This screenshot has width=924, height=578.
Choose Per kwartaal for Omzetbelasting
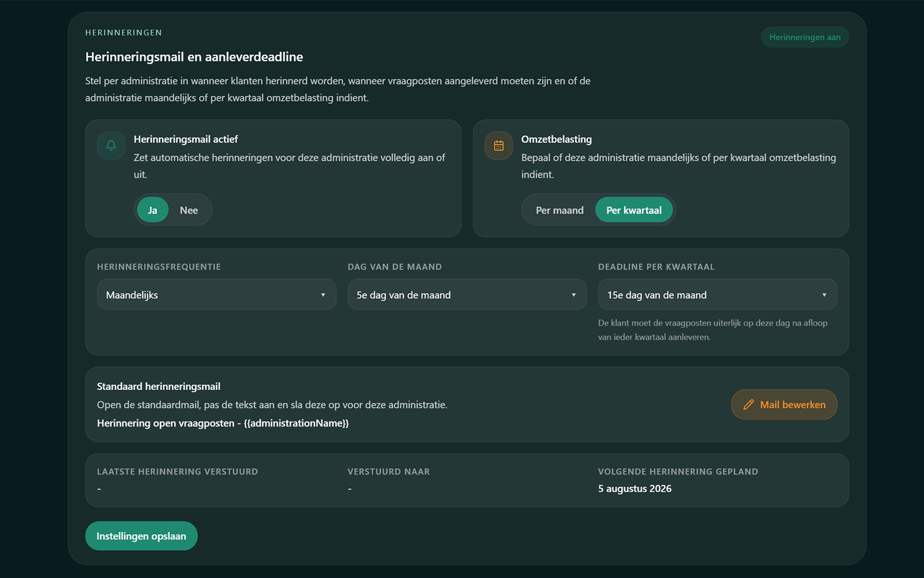(x=634, y=210)
